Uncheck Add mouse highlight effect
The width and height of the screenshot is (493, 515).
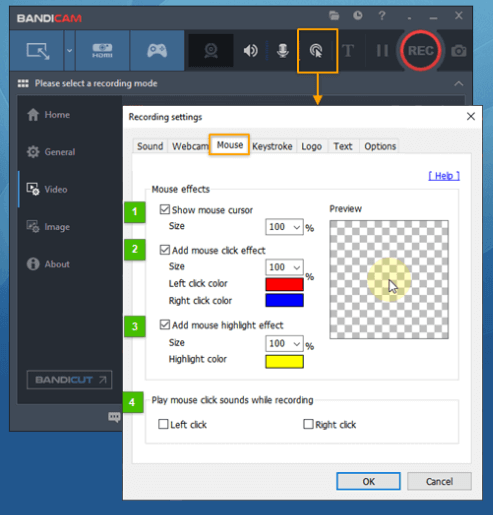[x=165, y=325]
